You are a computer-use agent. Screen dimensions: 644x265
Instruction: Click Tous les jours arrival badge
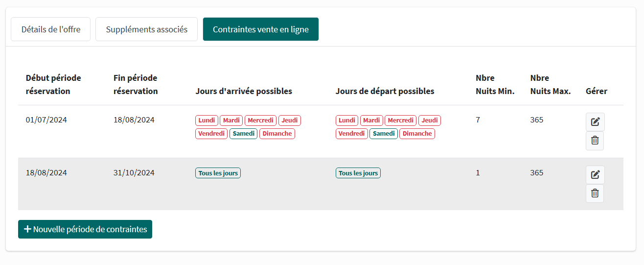218,173
